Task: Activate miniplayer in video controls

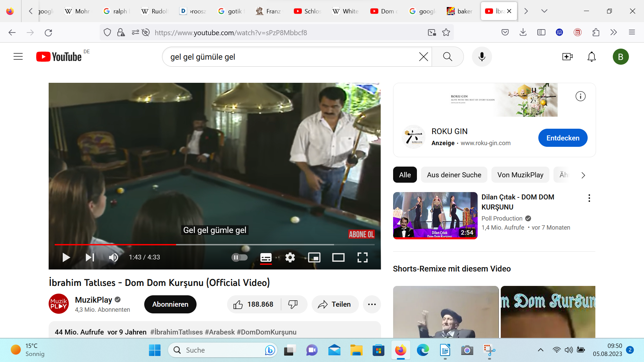Action: click(314, 257)
